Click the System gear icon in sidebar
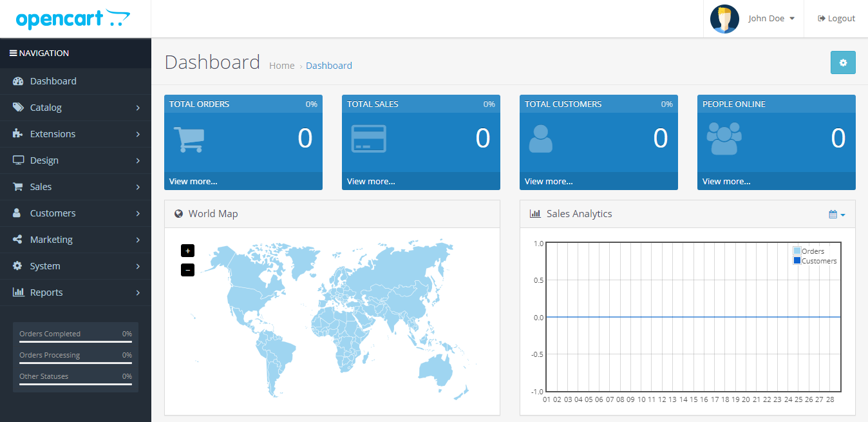The image size is (868, 422). pos(16,265)
